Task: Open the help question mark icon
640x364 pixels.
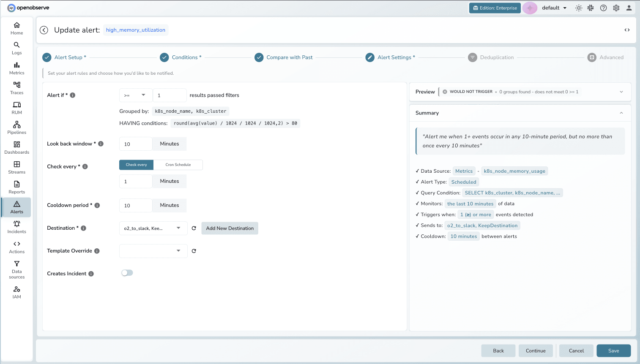Action: (x=603, y=8)
